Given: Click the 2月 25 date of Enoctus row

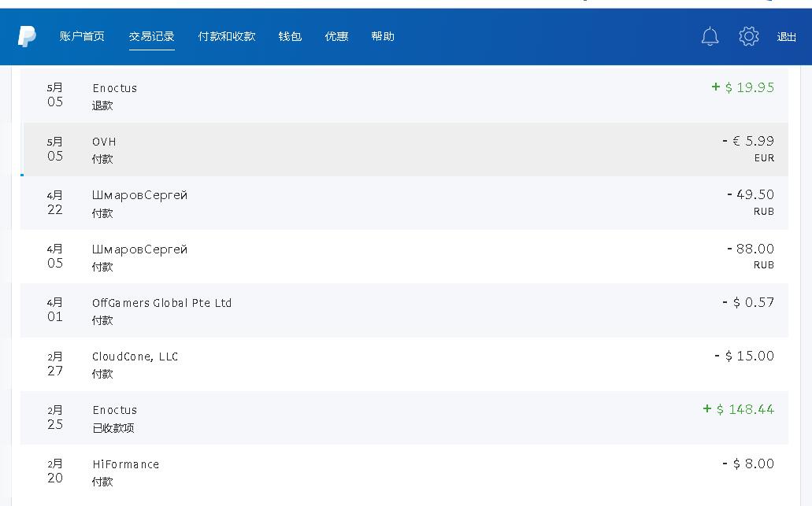Looking at the screenshot, I should click(55, 418).
